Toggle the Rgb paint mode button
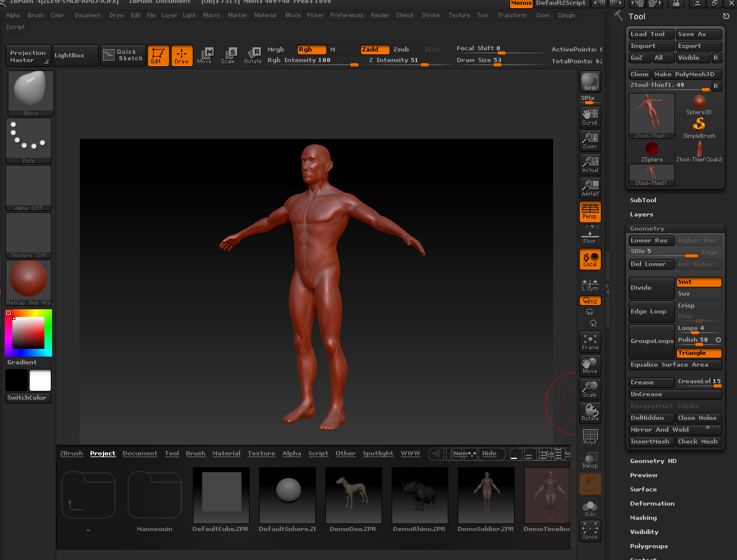The width and height of the screenshot is (737, 560). point(312,50)
